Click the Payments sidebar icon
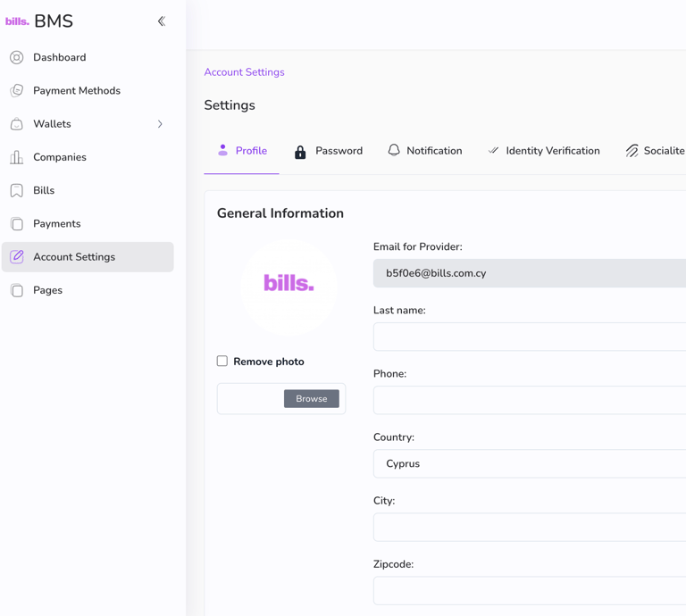The width and height of the screenshot is (686, 616). coord(17,223)
